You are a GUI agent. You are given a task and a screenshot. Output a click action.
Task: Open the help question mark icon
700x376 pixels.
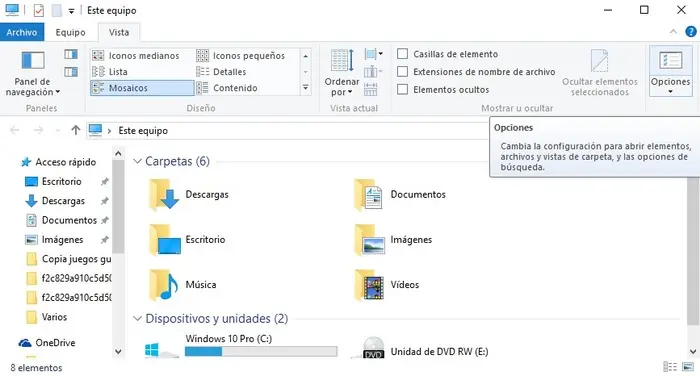tap(691, 32)
